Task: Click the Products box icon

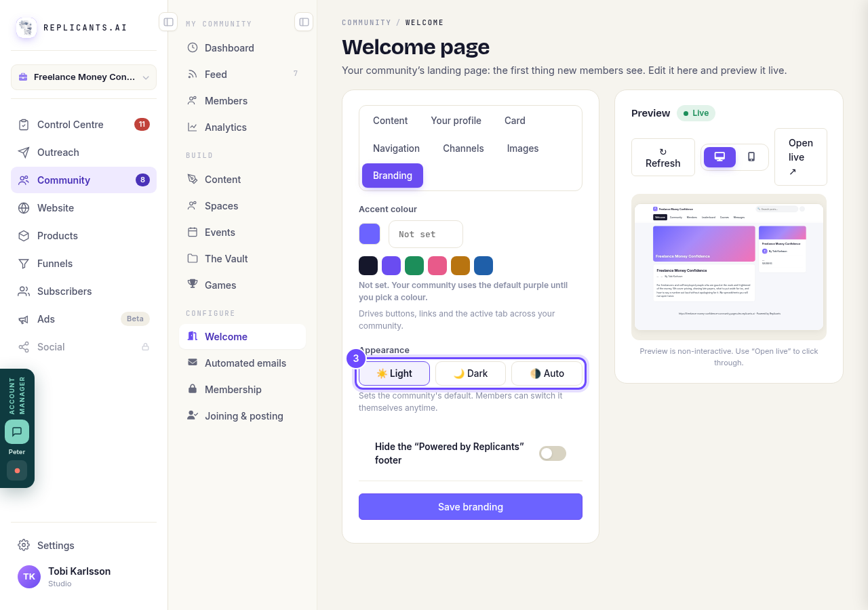Action: click(24, 236)
